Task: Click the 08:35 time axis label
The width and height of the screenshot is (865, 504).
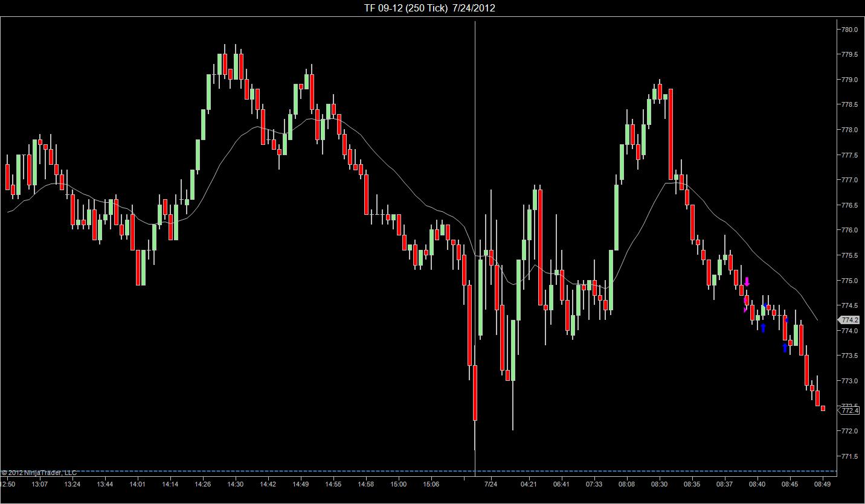Action: pos(692,484)
